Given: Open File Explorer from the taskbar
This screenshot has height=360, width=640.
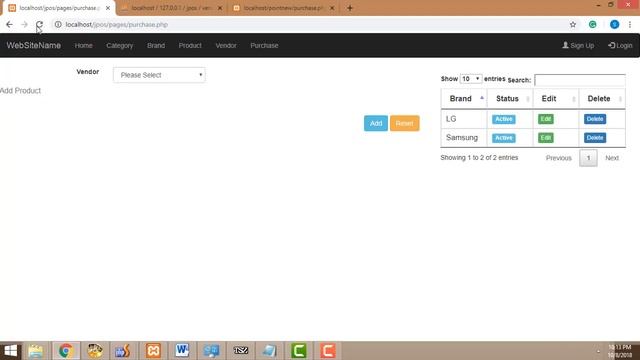Looking at the screenshot, I should (36, 351).
